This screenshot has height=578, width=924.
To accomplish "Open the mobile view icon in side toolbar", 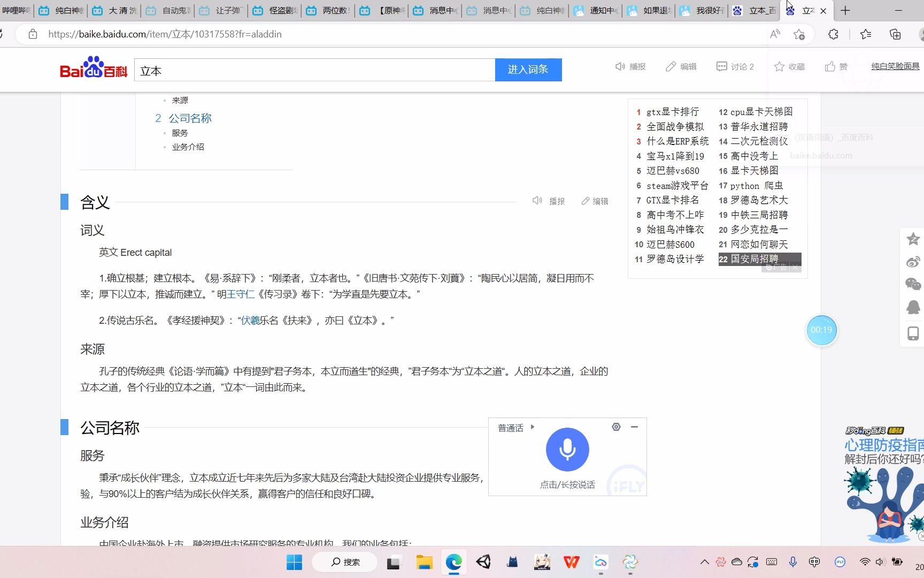I will click(x=913, y=333).
